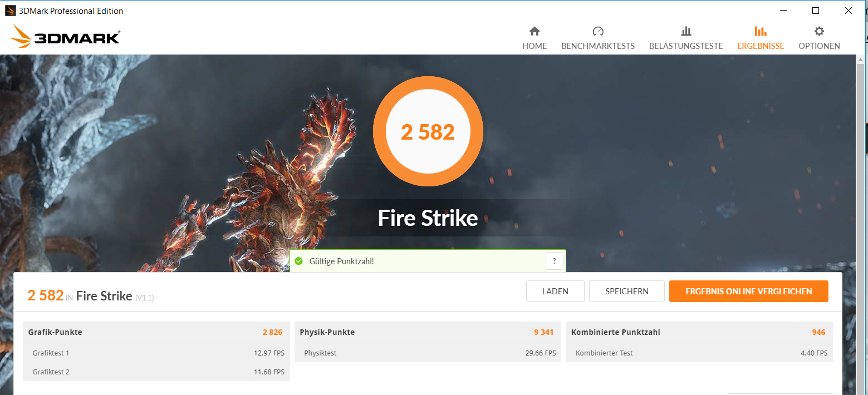Viewport: 868px width, 395px height.
Task: Click the Gültige Punktzahl! message
Action: [341, 261]
